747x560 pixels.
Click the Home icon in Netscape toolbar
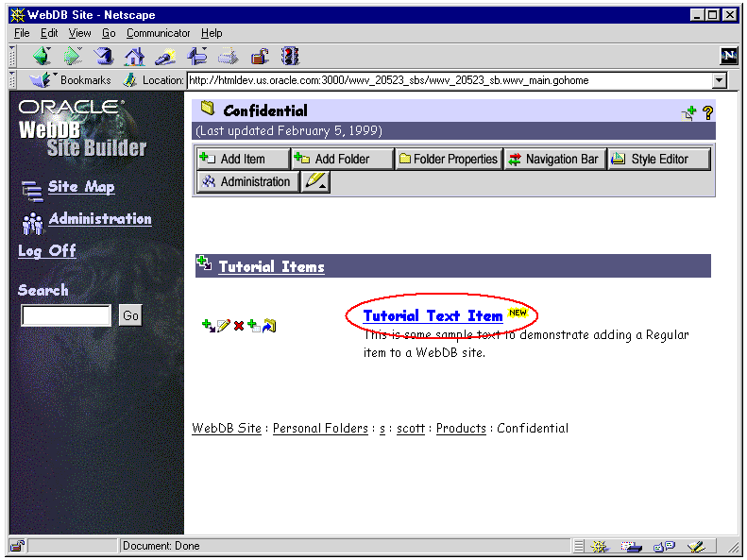(x=135, y=56)
